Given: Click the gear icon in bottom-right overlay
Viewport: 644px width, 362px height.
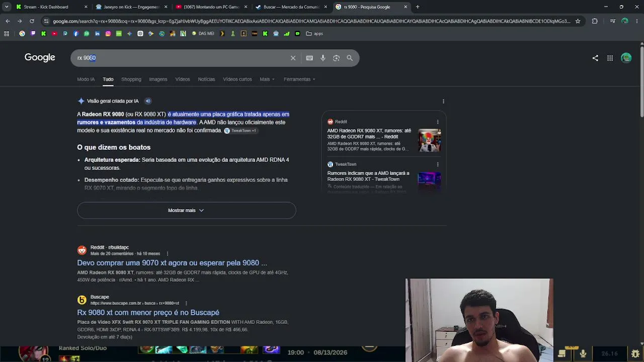Looking at the screenshot, I should point(635,354).
